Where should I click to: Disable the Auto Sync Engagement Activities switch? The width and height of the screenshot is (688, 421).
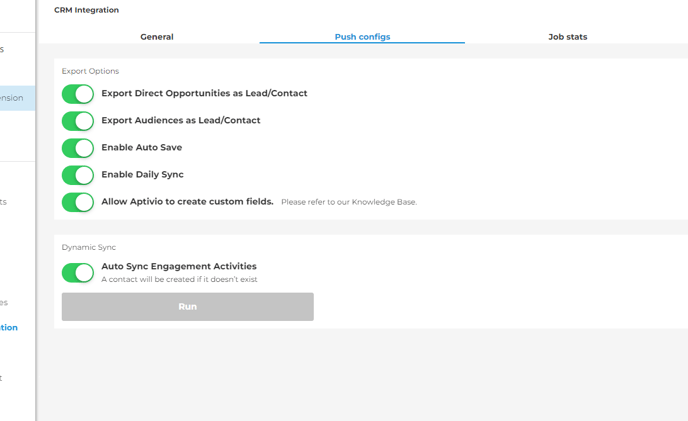click(x=78, y=273)
